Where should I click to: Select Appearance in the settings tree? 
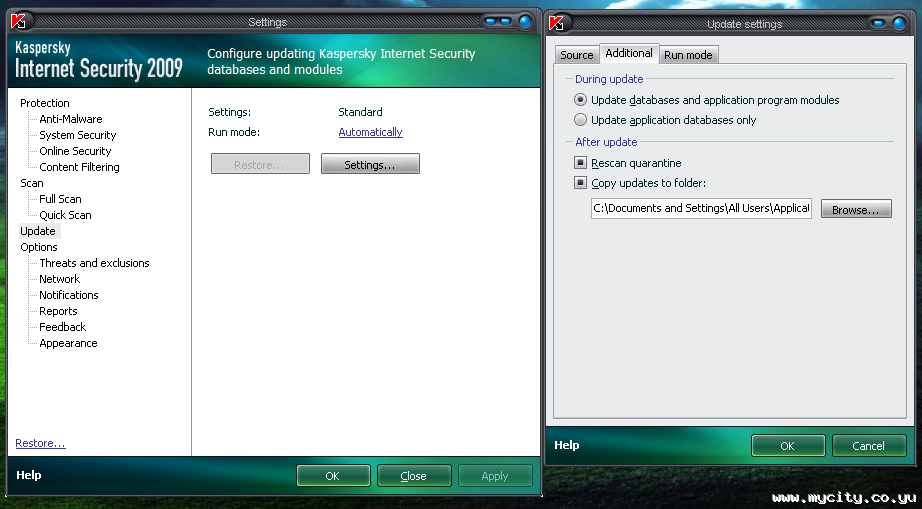(x=68, y=343)
